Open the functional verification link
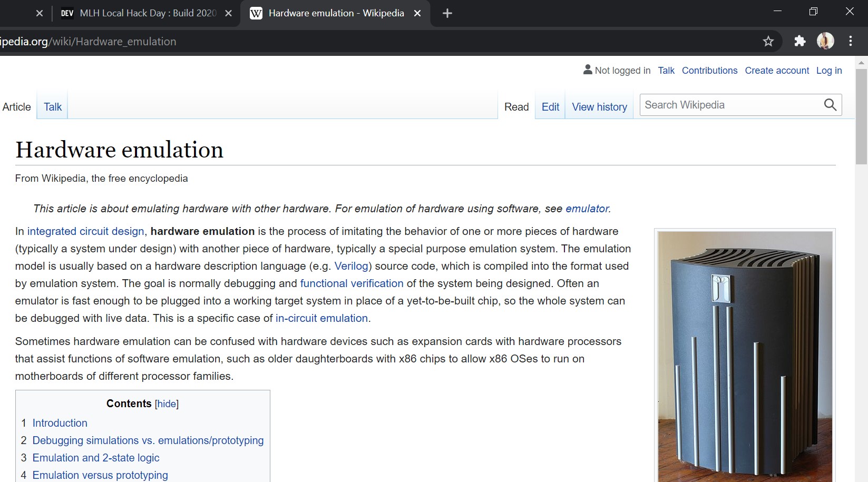The width and height of the screenshot is (868, 482). pos(352,283)
